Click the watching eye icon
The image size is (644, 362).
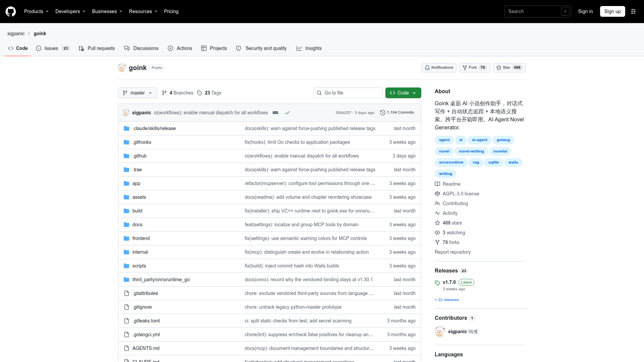(437, 233)
